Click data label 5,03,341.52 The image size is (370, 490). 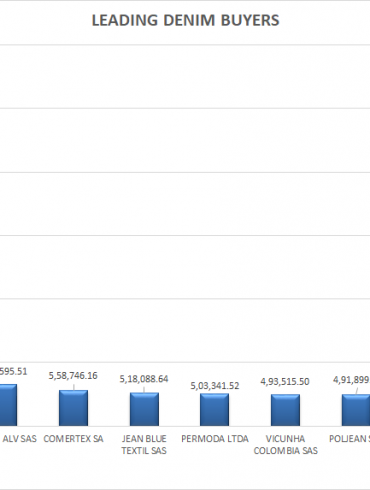click(x=215, y=386)
